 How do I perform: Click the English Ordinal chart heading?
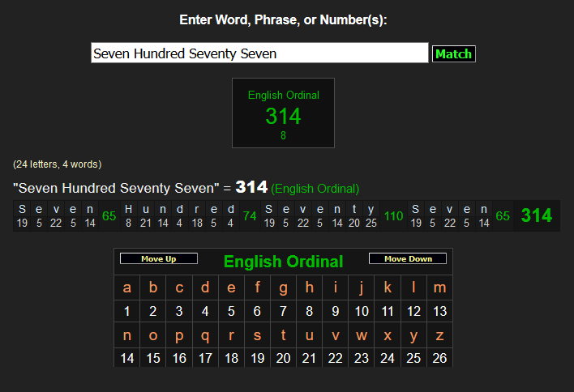tap(283, 262)
